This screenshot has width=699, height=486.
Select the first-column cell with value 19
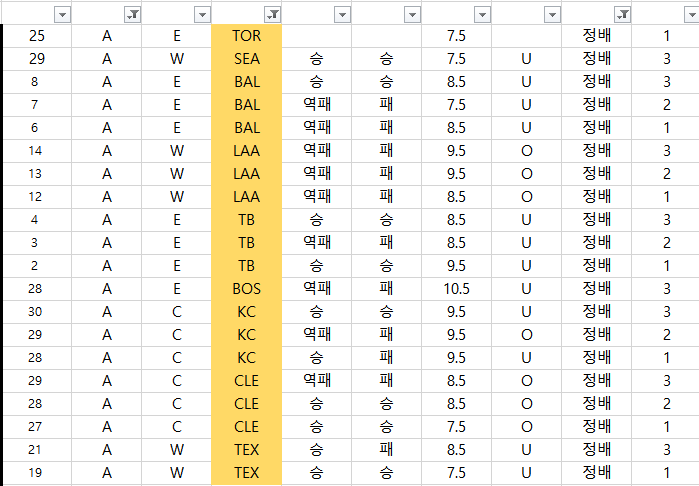pyautogui.click(x=37, y=472)
